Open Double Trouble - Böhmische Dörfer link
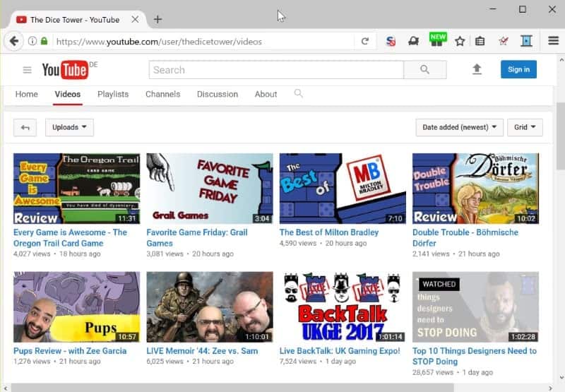The image size is (565, 392). click(x=465, y=238)
